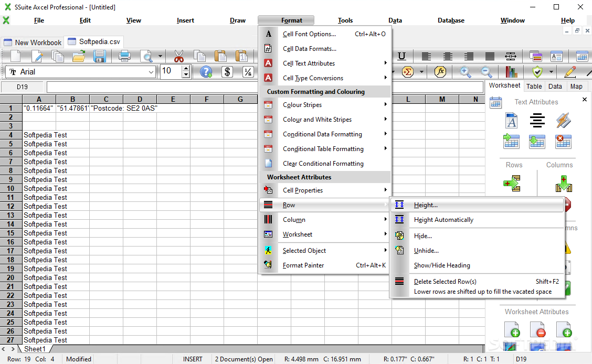
Task: Open the Tools menu
Action: coord(345,20)
